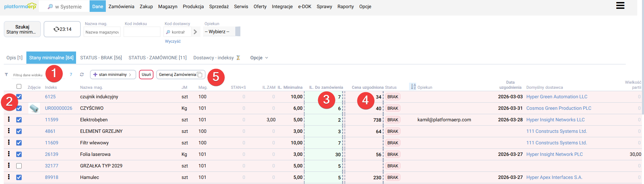Open the Magazyn menu
Viewport: 644px width, 184px height.
coord(168,6)
